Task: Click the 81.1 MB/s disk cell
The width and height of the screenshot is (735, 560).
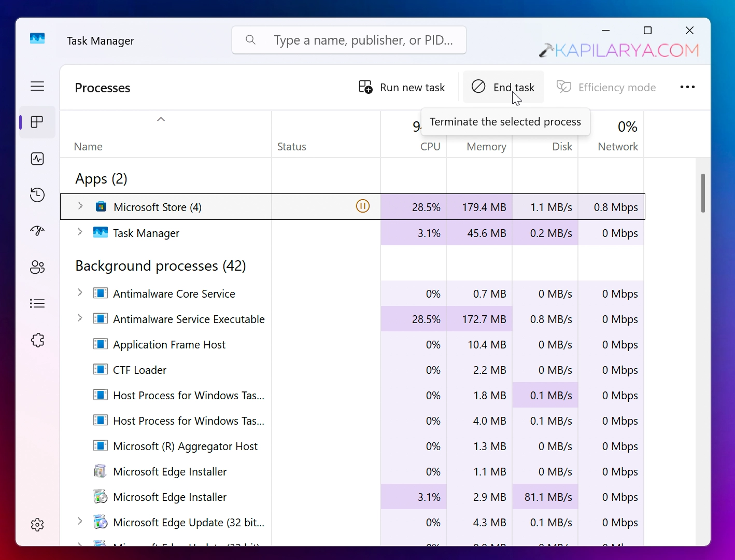Action: (545, 497)
